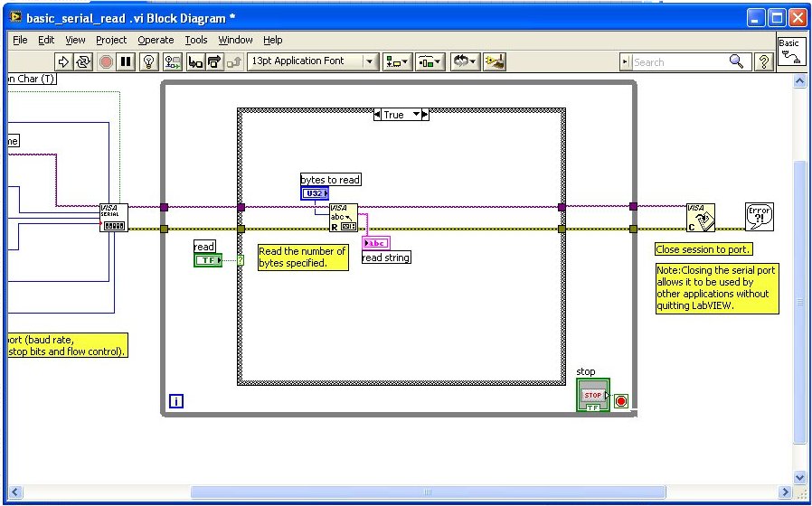Viewport: 812px width, 506px height.
Task: Click the stop Boolean terminal
Action: 592,396
